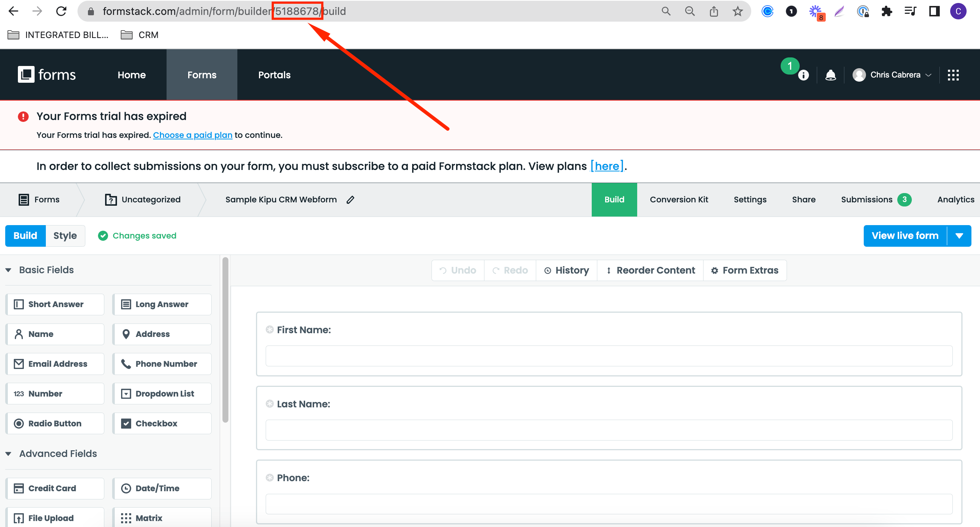
Task: Switch to Style mode
Action: pos(65,236)
